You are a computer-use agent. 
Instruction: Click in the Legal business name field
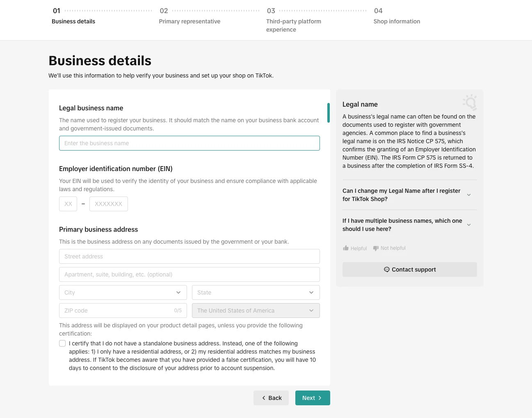tap(189, 143)
